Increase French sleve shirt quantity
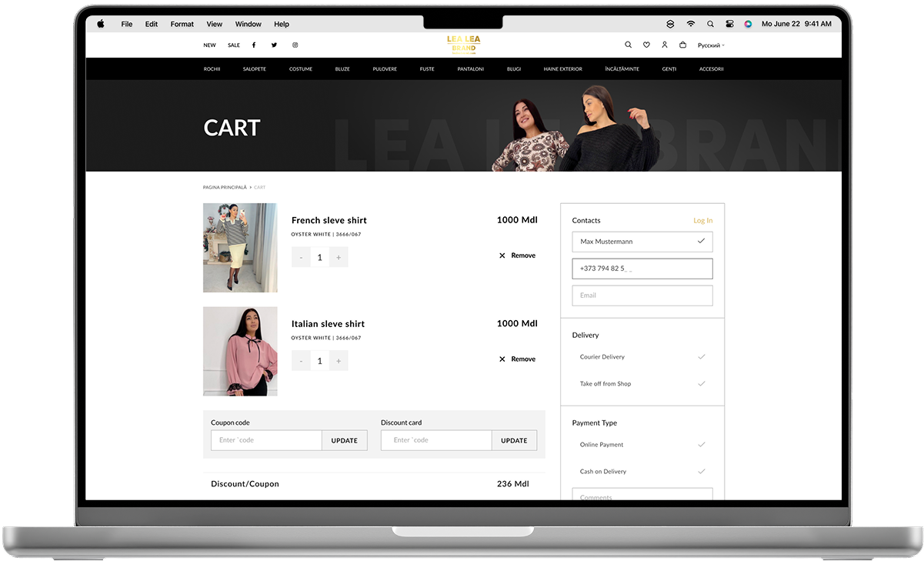Screen dimensions: 924x561 (x=339, y=257)
